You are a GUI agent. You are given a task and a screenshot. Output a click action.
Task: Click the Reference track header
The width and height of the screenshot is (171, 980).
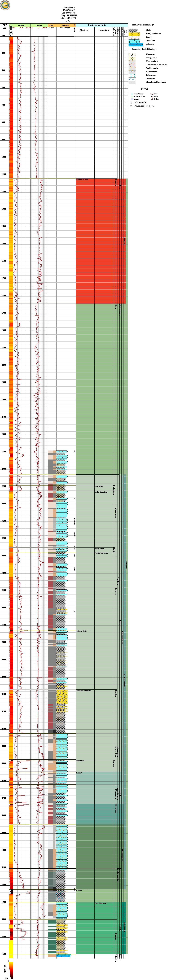pyautogui.click(x=22, y=25)
